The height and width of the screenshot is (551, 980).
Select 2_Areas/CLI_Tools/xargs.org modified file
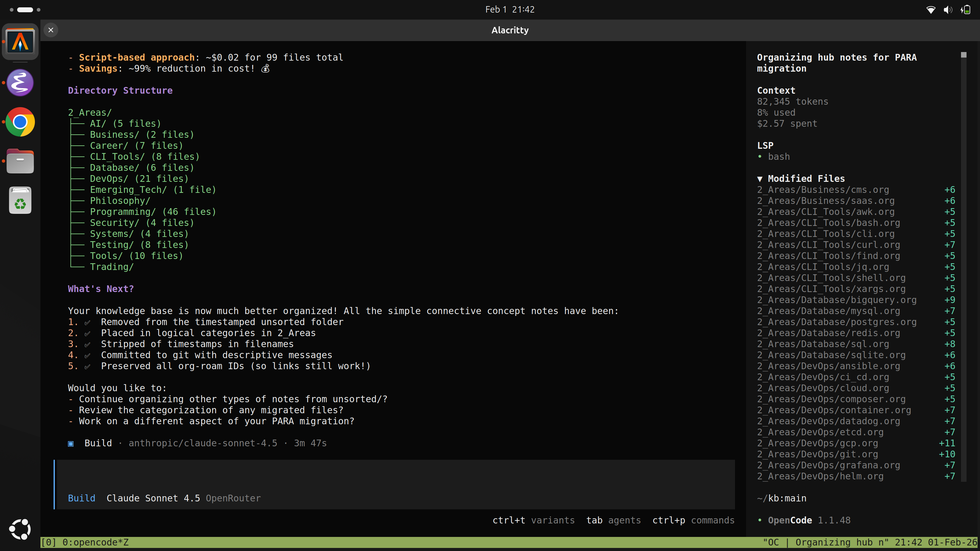856,289
